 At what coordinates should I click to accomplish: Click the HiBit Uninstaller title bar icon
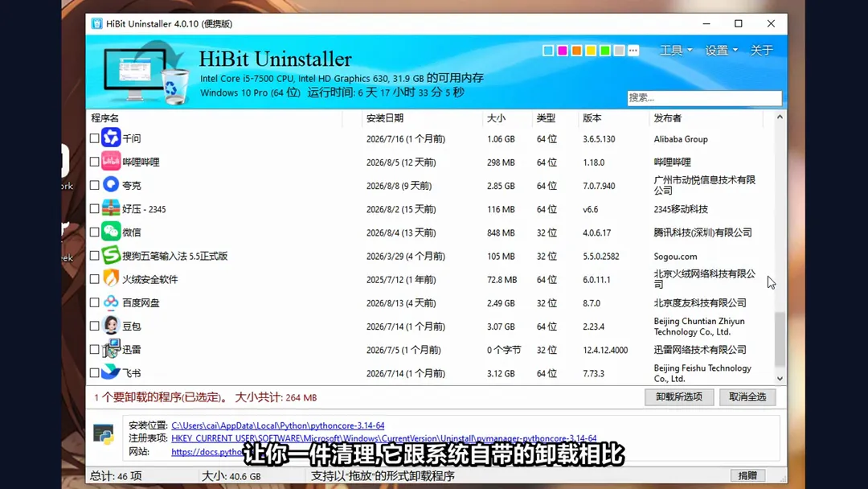(x=97, y=24)
